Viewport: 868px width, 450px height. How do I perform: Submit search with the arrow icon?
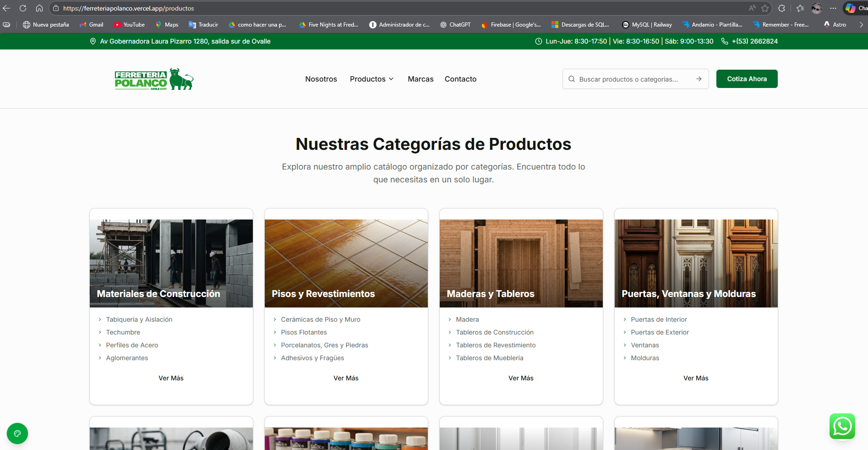[699, 79]
